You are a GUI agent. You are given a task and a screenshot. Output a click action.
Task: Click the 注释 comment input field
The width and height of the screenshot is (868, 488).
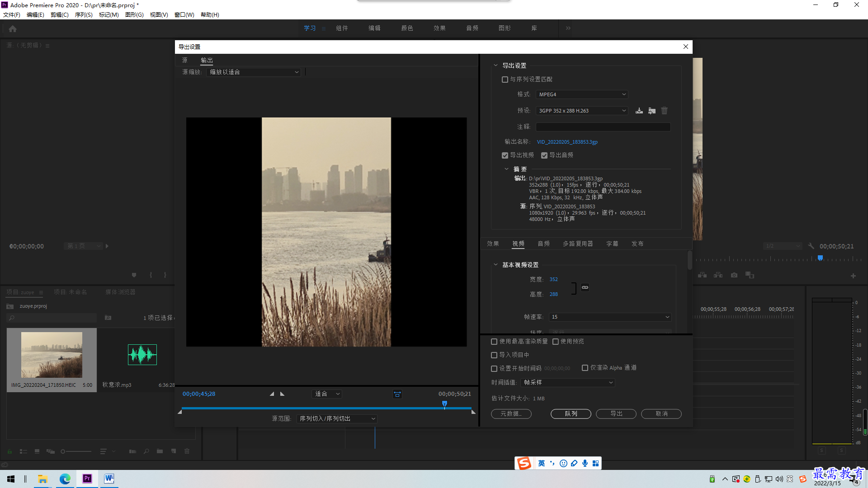(x=603, y=127)
